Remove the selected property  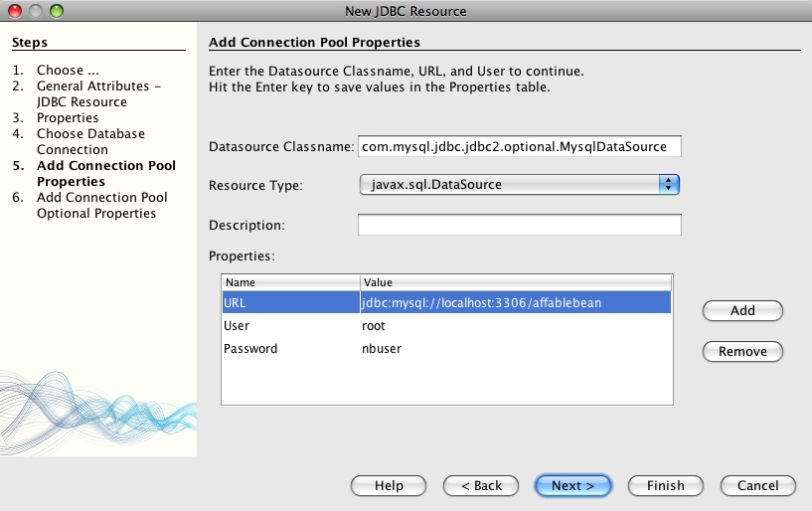pos(742,351)
